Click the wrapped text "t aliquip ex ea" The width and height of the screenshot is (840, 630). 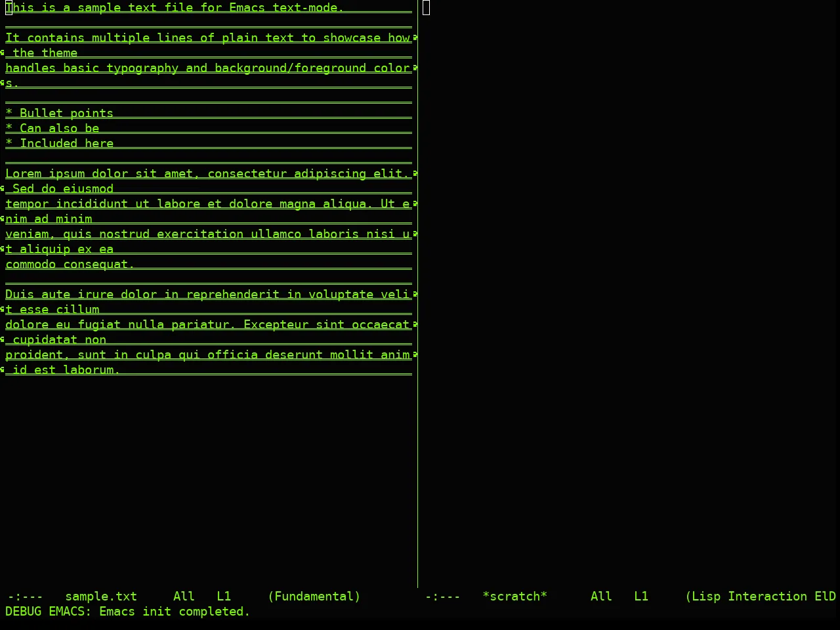point(60,249)
